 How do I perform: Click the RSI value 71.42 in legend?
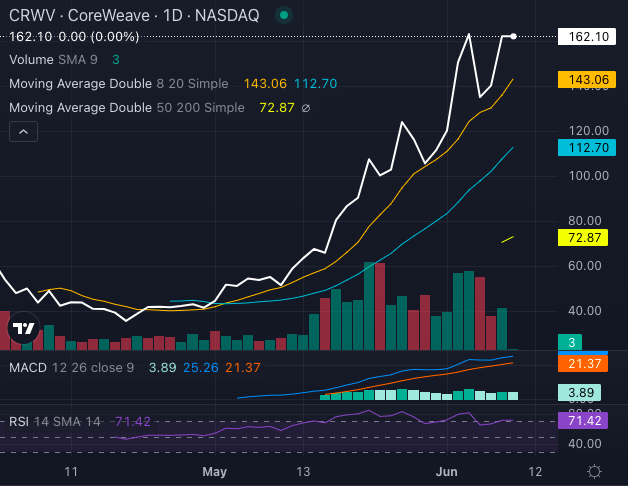click(x=133, y=421)
